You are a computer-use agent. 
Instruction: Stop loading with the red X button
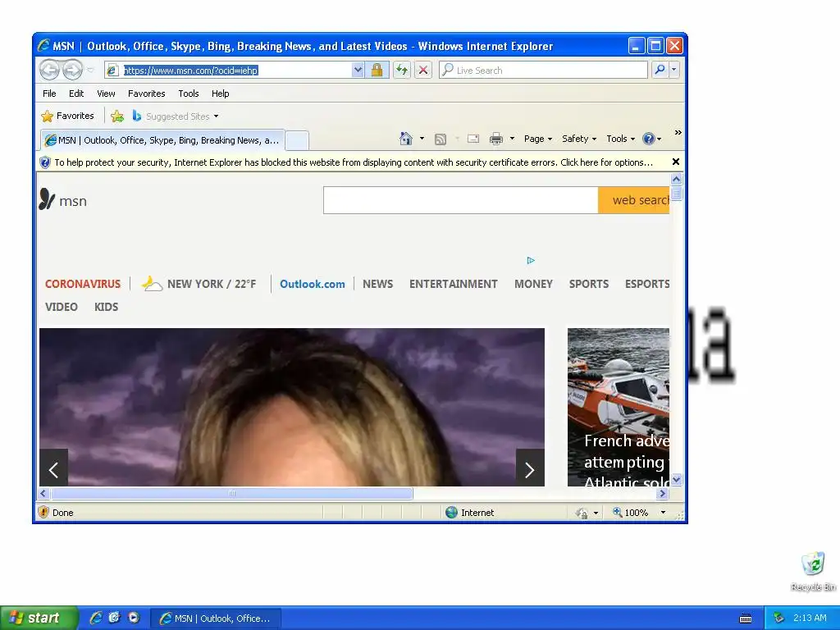tap(423, 71)
